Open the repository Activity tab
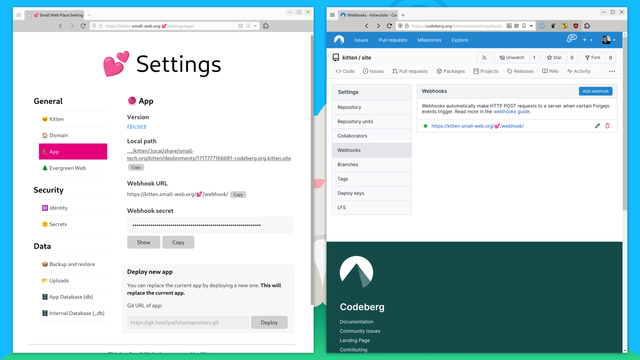 (x=579, y=71)
